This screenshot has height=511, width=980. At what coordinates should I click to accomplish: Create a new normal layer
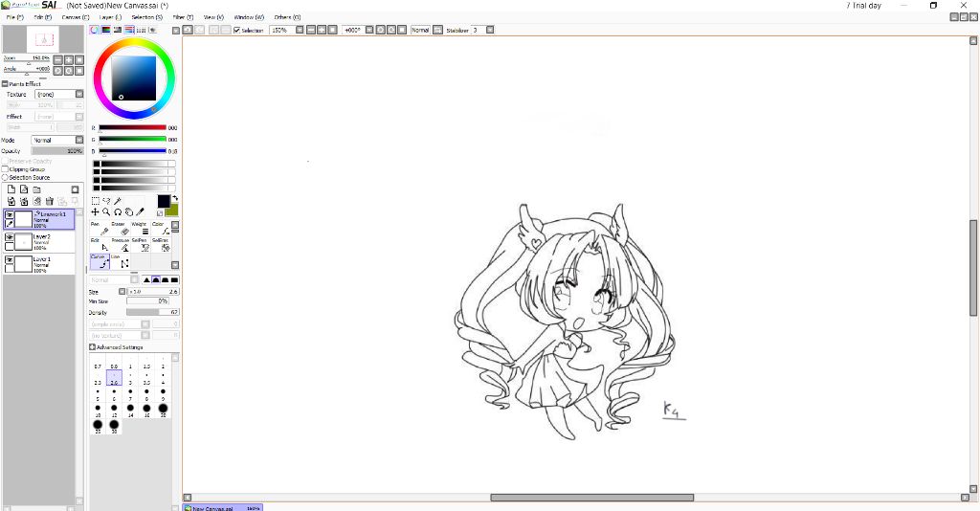11,189
